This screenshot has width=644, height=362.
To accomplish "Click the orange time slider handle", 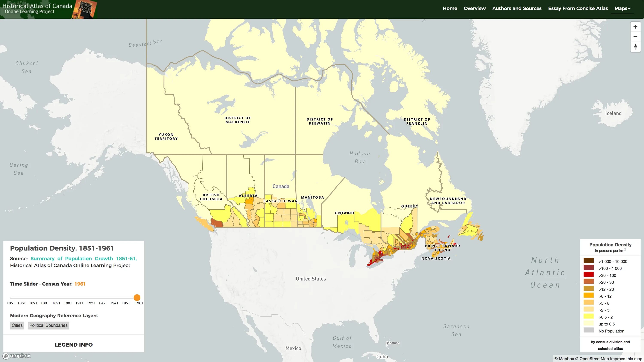I will [137, 297].
